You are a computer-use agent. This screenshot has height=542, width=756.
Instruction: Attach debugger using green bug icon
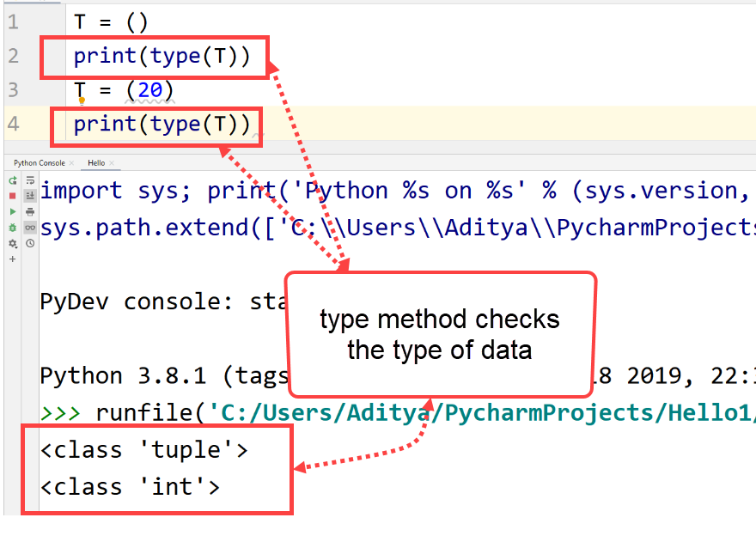coord(13,228)
